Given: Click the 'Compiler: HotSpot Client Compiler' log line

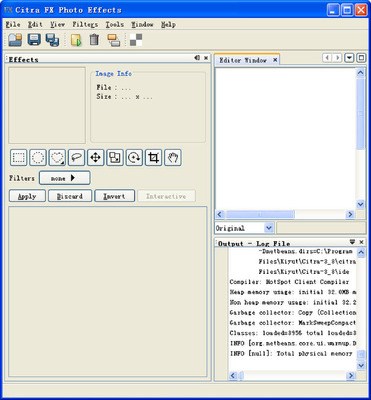Looking at the screenshot, I should click(289, 282).
